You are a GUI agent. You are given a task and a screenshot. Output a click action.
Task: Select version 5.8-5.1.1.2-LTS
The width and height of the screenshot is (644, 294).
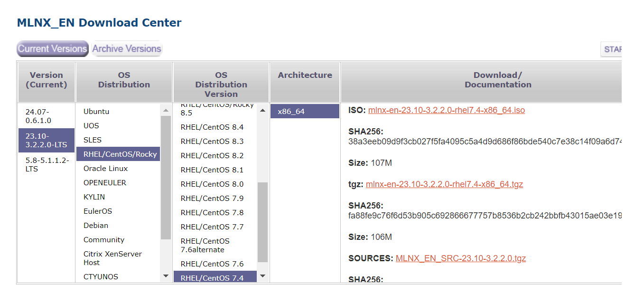coord(47,164)
